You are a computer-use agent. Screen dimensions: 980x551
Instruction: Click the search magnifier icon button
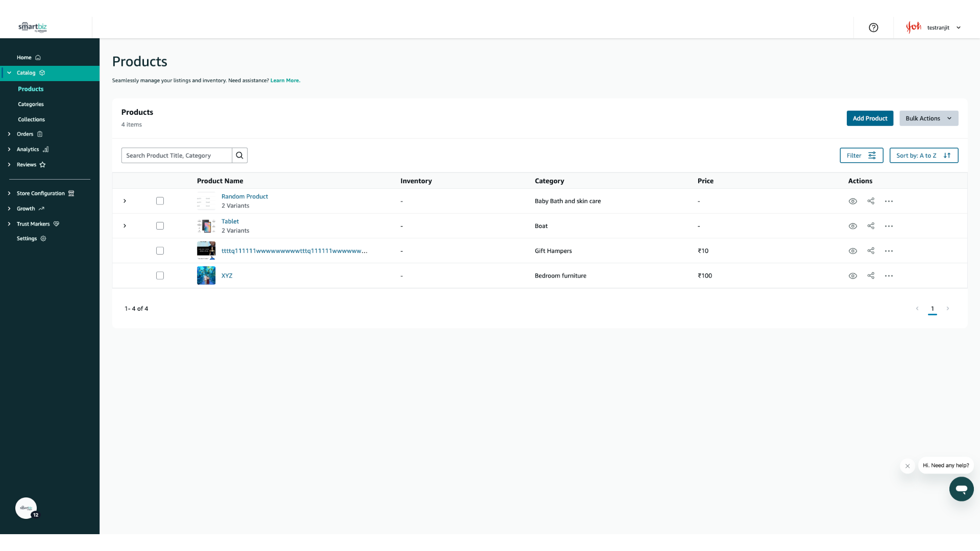pos(239,156)
